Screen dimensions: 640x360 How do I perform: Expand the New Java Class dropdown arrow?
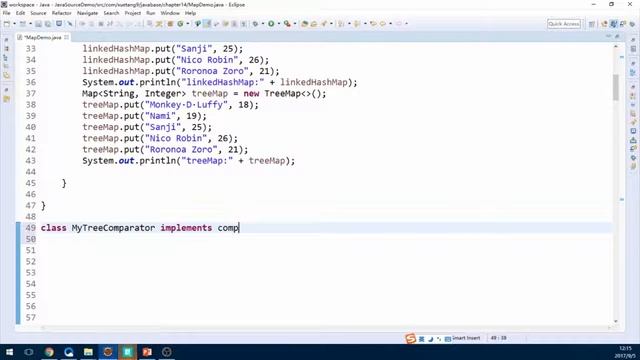tap(187, 24)
